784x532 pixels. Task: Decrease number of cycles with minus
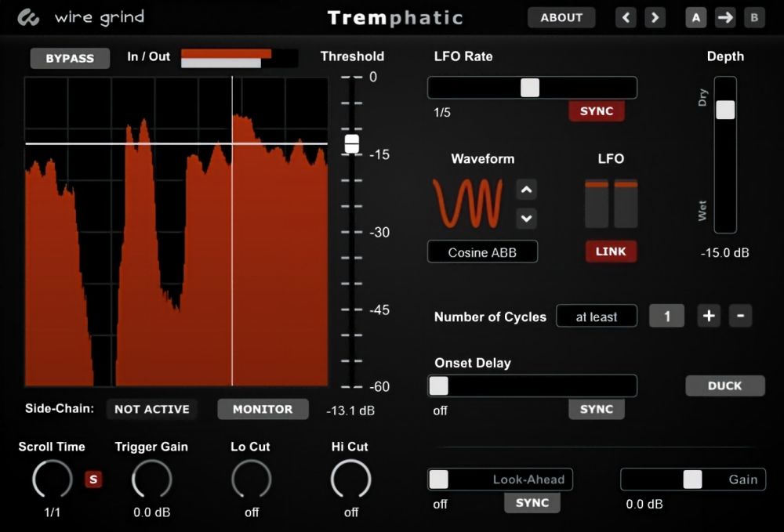(x=740, y=316)
